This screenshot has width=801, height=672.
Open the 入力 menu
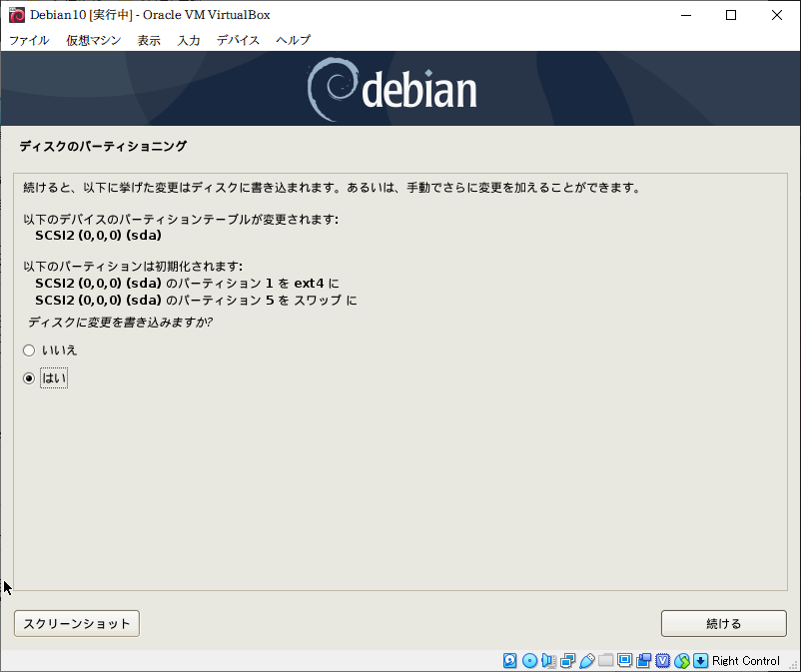coord(189,40)
